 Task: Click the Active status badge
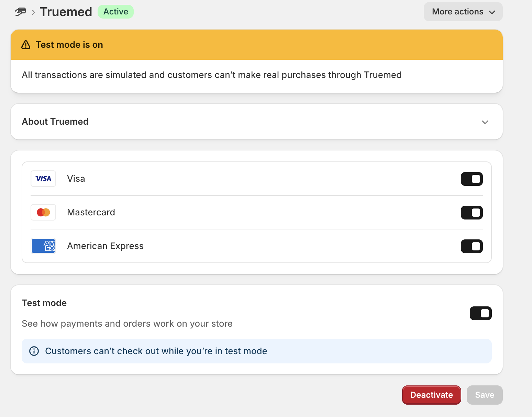[115, 11]
